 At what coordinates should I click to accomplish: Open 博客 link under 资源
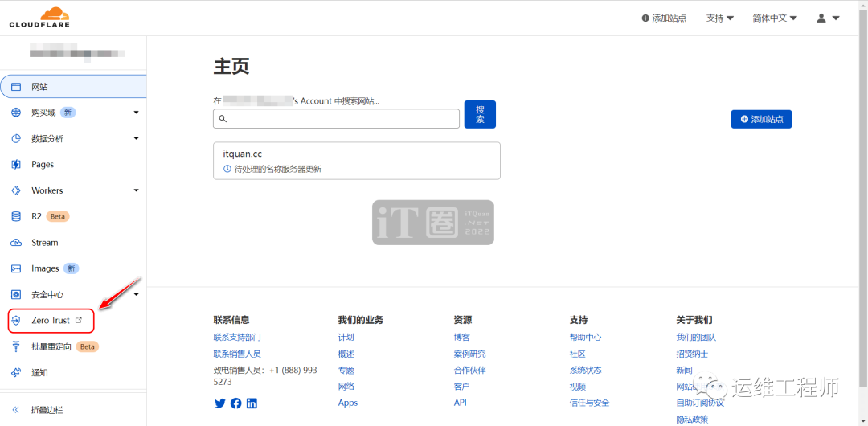point(461,338)
